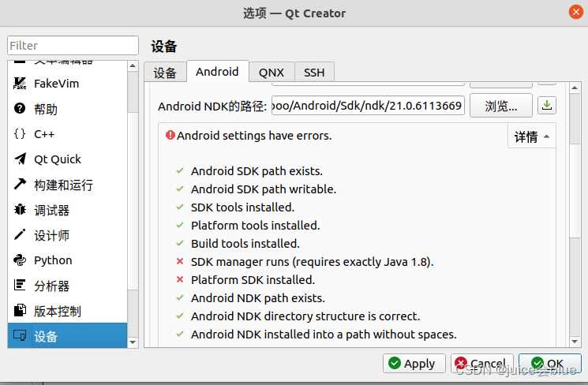Click the curly braces C++ icon

pyautogui.click(x=20, y=134)
